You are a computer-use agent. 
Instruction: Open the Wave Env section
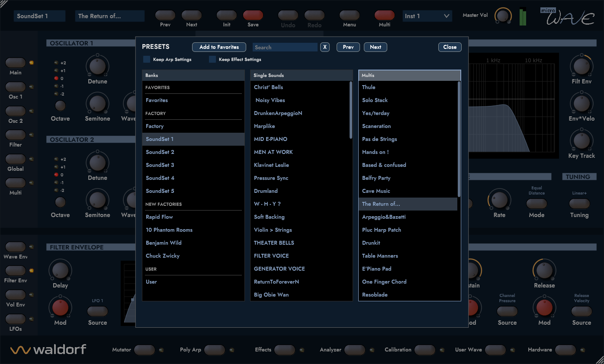[x=16, y=247]
